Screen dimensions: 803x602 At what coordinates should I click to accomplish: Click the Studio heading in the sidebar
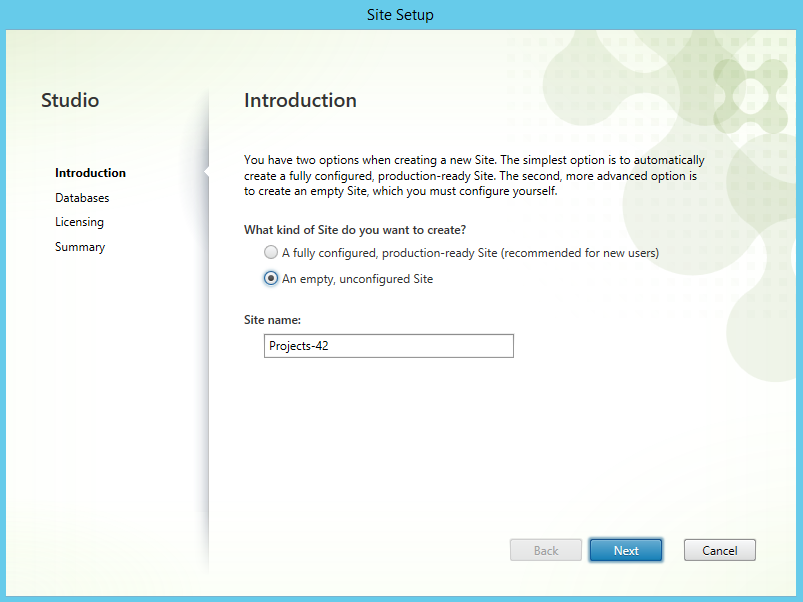[x=70, y=100]
